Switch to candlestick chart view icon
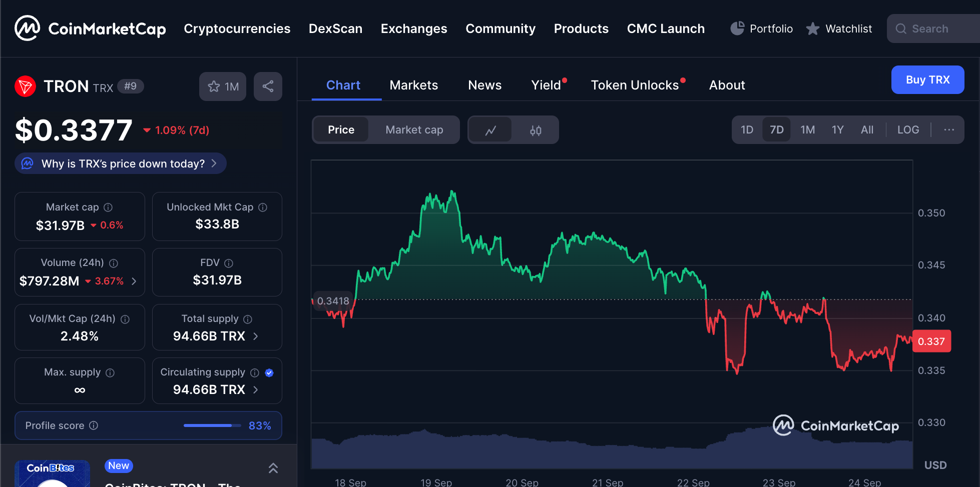Viewport: 980px width, 487px height. point(536,130)
